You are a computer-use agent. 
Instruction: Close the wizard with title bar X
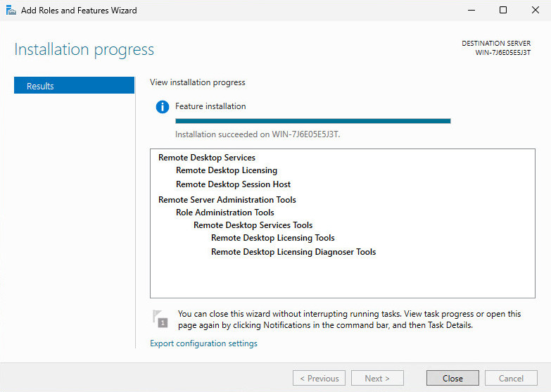[x=536, y=10]
